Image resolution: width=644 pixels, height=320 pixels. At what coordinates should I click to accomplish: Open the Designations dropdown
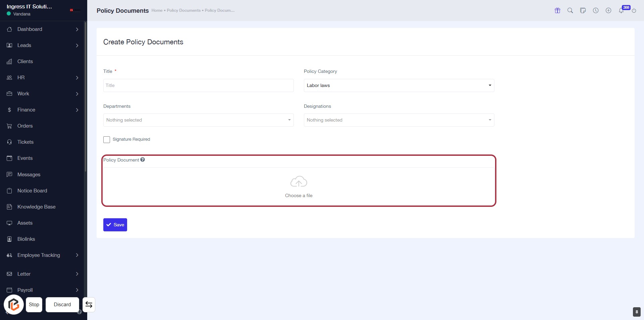[399, 120]
